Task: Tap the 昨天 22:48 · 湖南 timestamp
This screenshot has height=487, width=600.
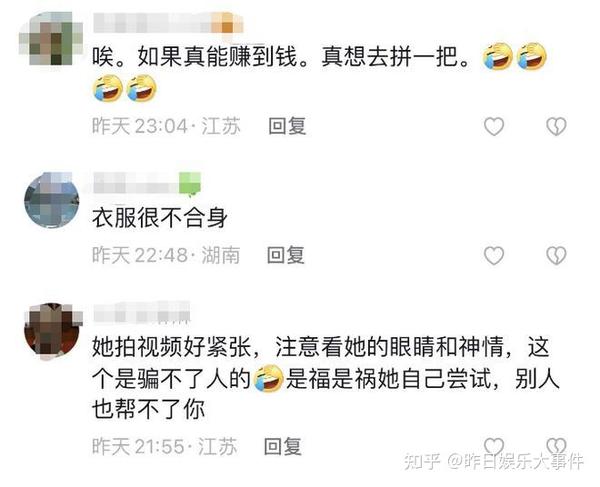Action: (166, 255)
